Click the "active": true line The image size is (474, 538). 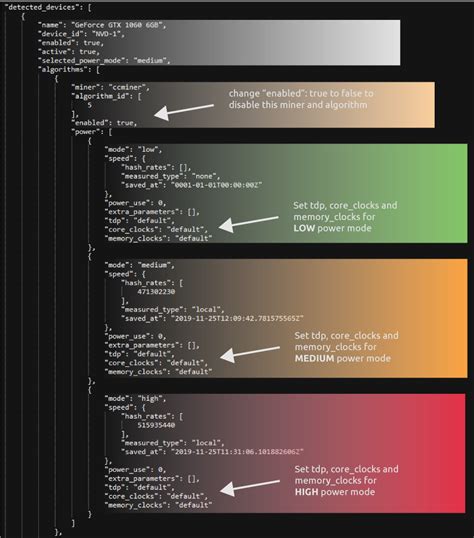tap(69, 52)
